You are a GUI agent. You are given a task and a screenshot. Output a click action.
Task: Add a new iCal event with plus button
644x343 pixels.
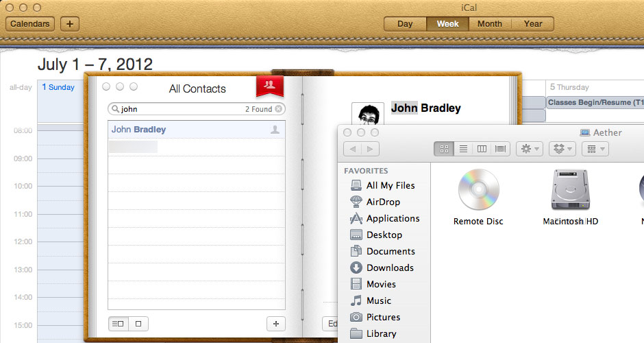click(x=70, y=24)
